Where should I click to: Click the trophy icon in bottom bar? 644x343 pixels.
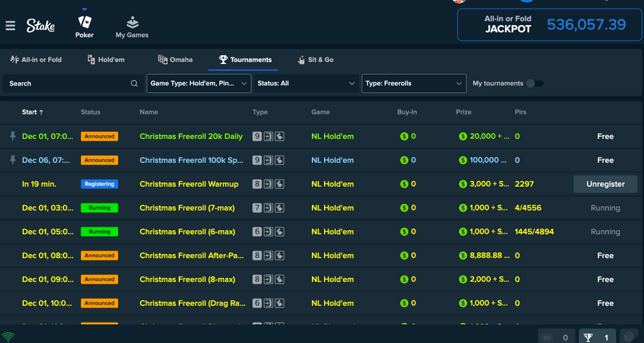(588, 337)
